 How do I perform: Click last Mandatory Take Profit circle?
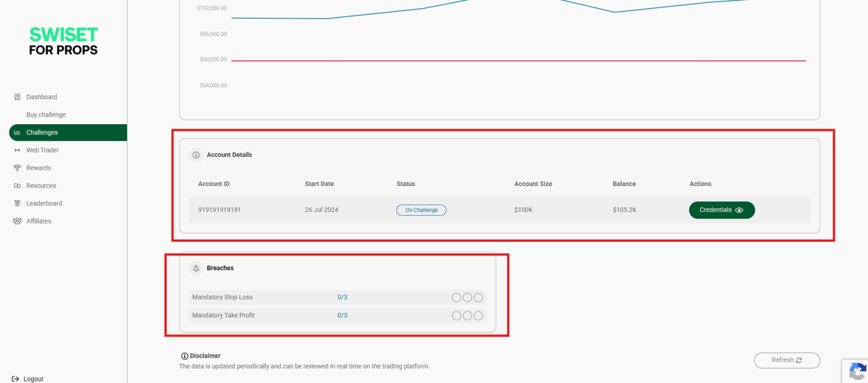click(x=479, y=316)
